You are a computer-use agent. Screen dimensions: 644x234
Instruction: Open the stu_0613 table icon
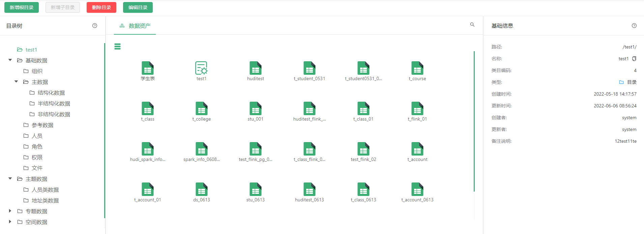point(256,189)
